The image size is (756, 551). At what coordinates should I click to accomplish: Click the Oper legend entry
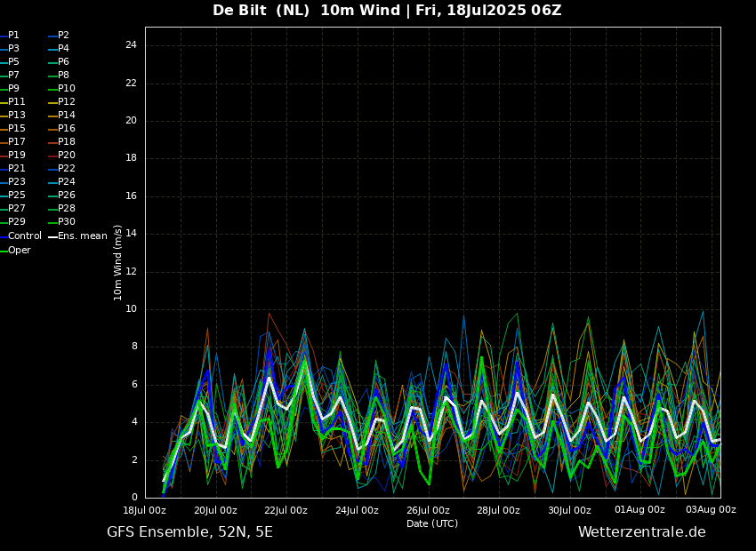pyautogui.click(x=19, y=251)
